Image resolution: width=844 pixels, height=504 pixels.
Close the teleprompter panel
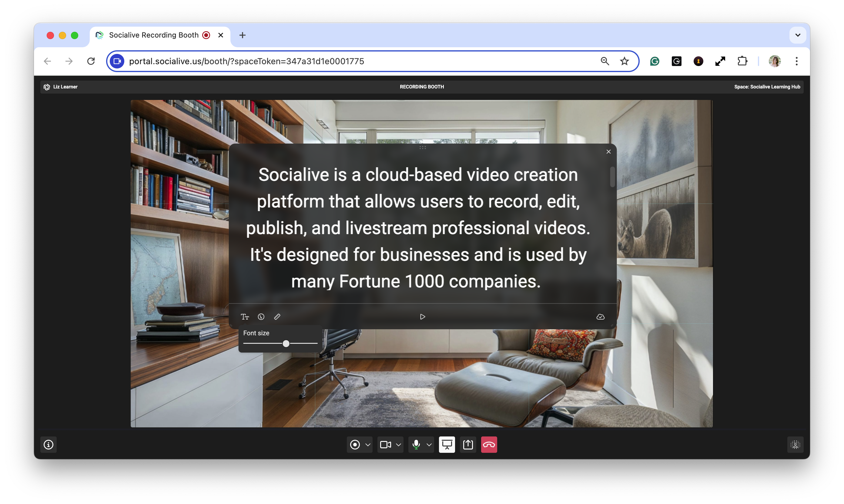click(x=608, y=152)
